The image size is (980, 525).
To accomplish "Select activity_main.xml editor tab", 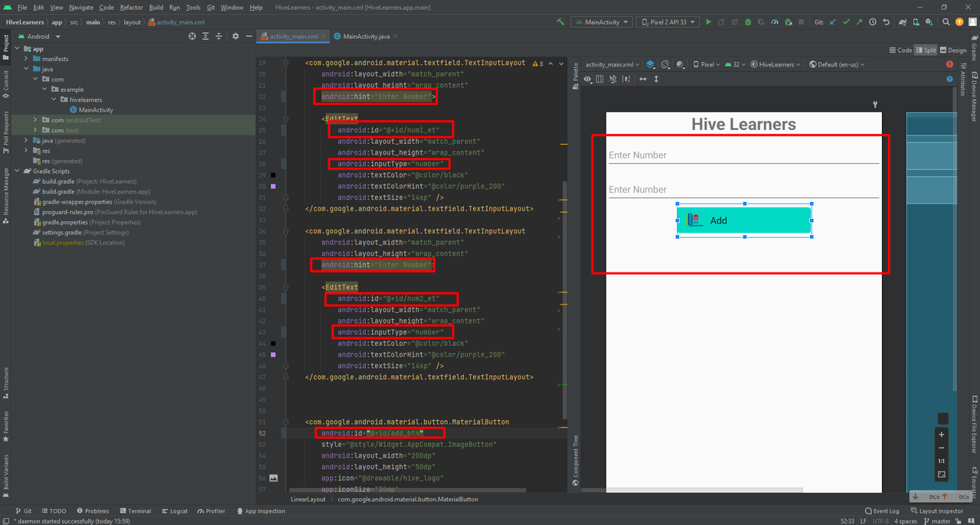I will pyautogui.click(x=293, y=36).
